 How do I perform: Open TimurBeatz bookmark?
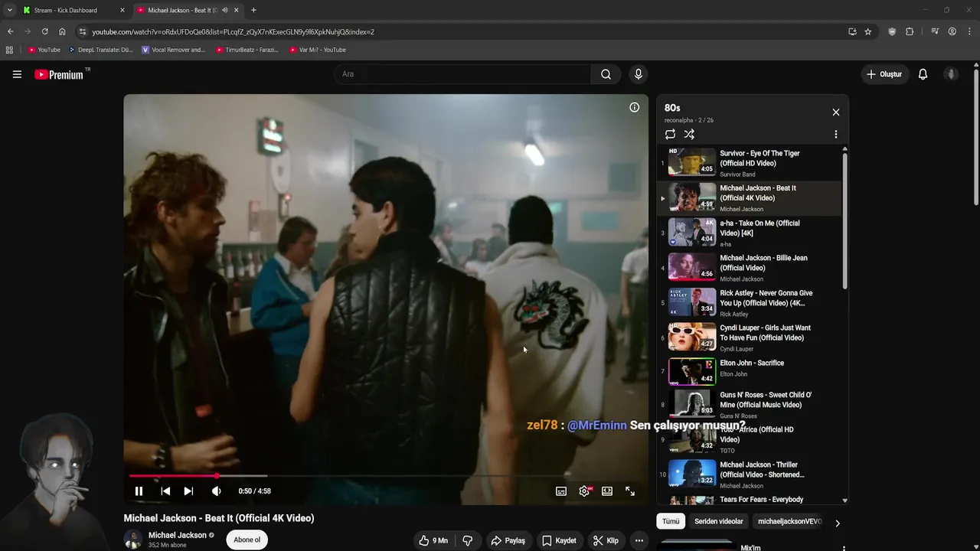click(x=247, y=50)
